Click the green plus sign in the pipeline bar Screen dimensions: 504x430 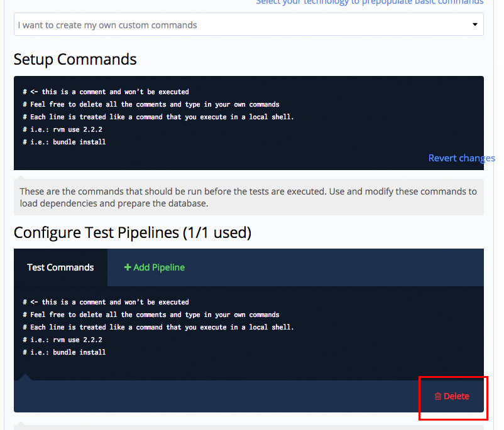tap(128, 267)
